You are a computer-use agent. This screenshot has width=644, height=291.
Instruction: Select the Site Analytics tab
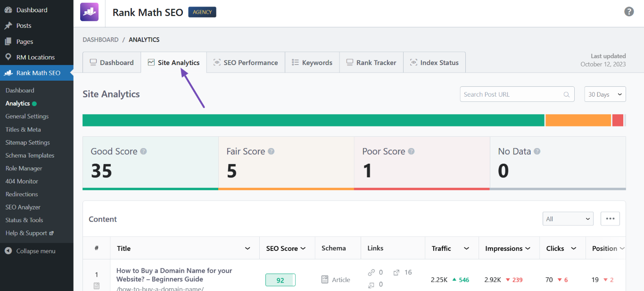[x=173, y=62]
